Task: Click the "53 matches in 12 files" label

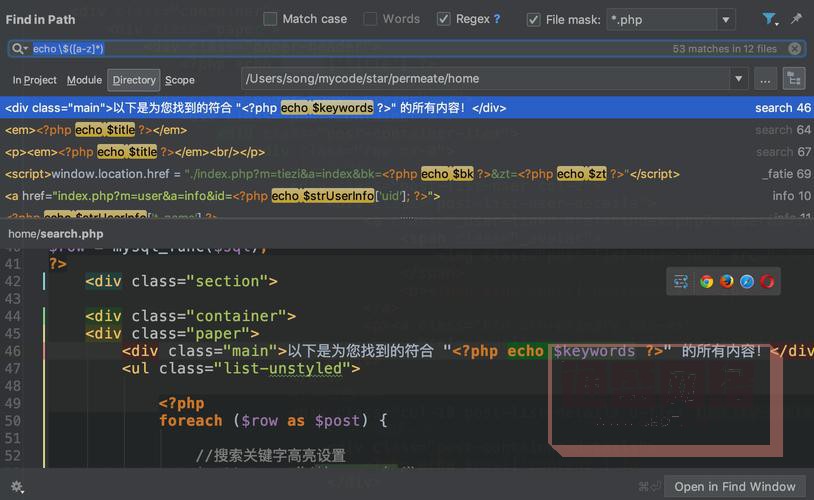Action: click(725, 49)
